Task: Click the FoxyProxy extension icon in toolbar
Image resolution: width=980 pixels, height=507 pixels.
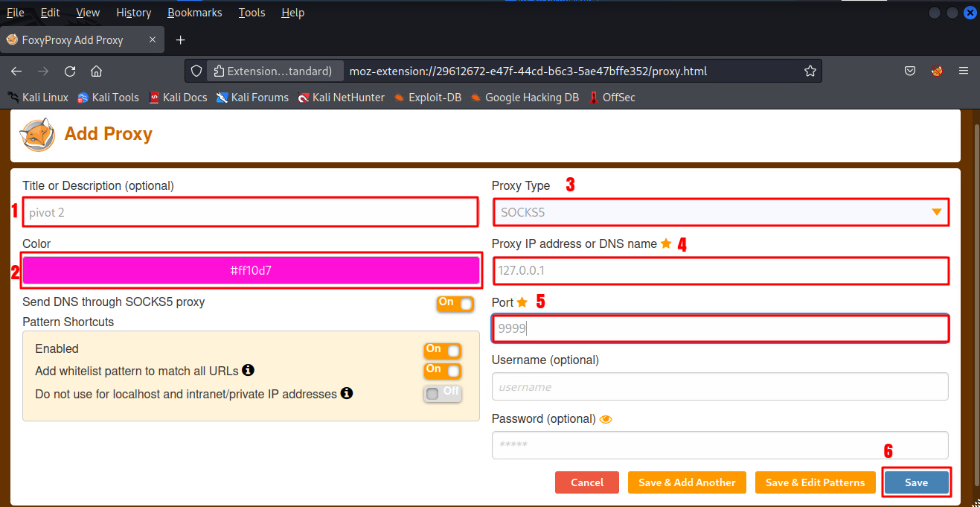Action: [x=937, y=71]
